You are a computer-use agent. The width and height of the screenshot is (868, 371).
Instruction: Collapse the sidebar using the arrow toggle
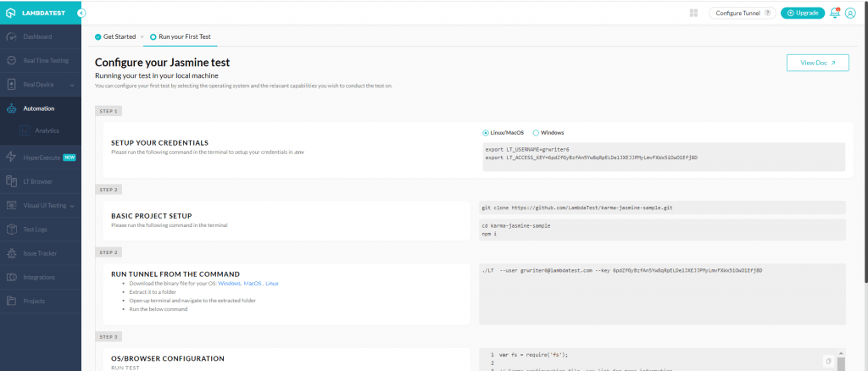(x=81, y=13)
